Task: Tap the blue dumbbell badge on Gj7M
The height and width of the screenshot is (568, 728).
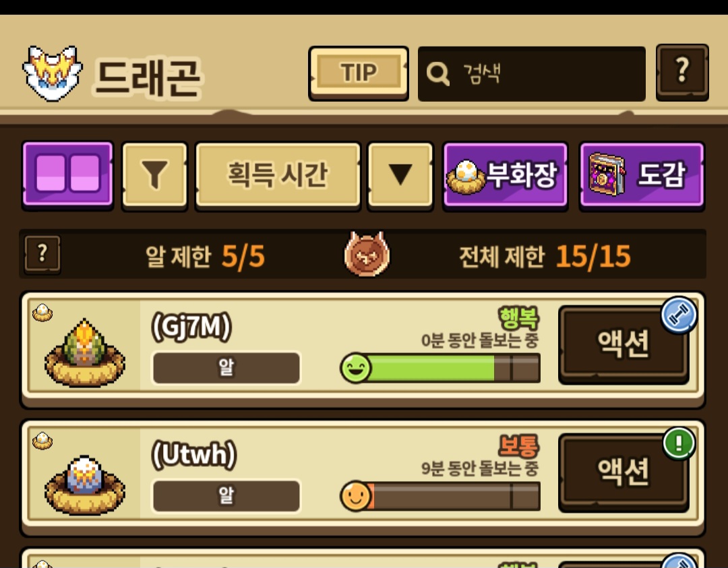Action: coord(678,315)
